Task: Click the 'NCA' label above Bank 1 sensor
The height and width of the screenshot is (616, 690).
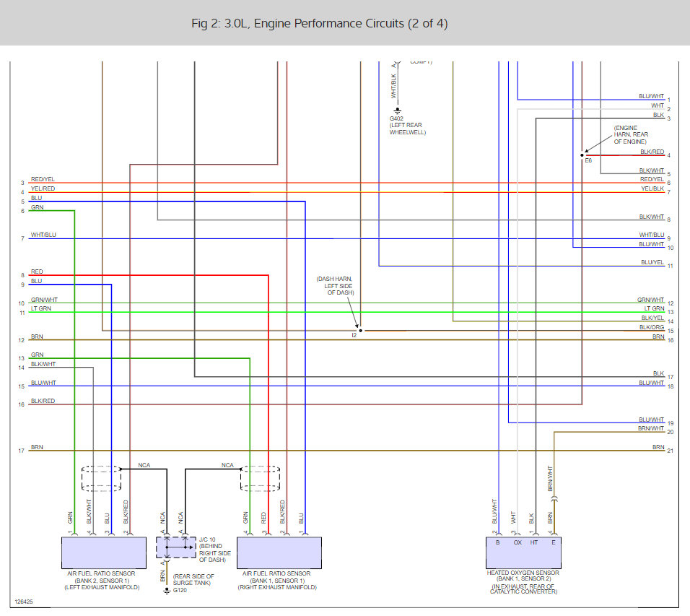Action: (x=227, y=465)
